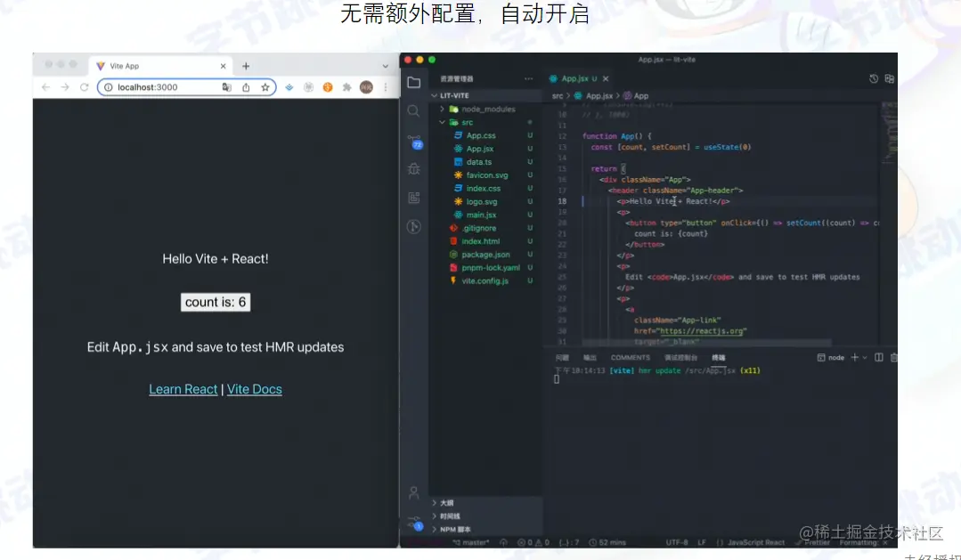Open the Chrome extensions puzzle icon
961x560 pixels.
(x=346, y=87)
